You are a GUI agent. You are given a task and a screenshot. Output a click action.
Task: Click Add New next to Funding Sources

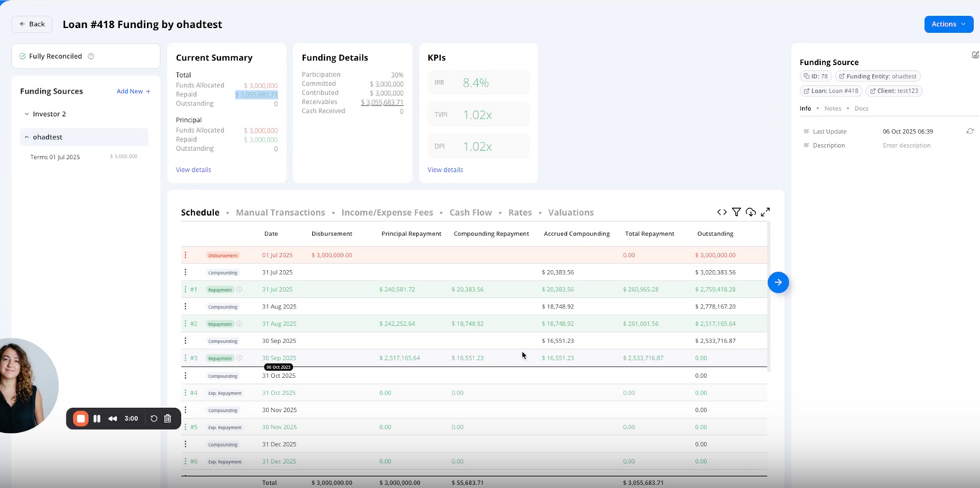[x=133, y=91]
